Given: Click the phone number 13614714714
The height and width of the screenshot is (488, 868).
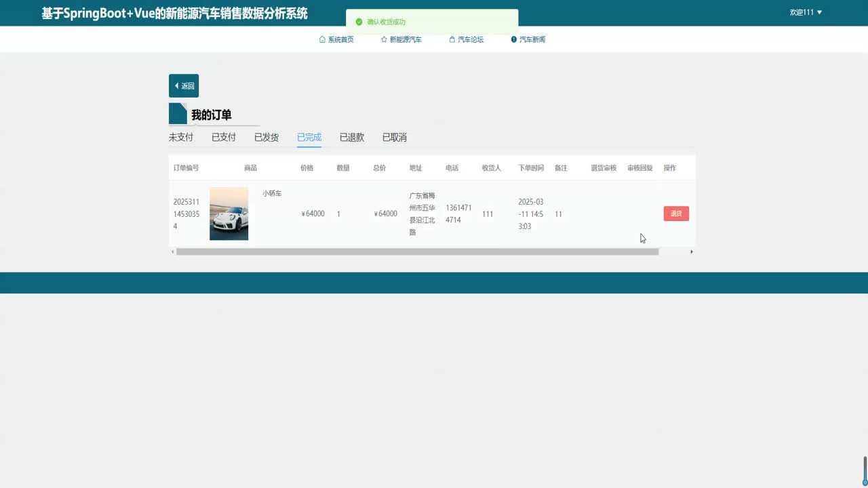Looking at the screenshot, I should [x=458, y=213].
